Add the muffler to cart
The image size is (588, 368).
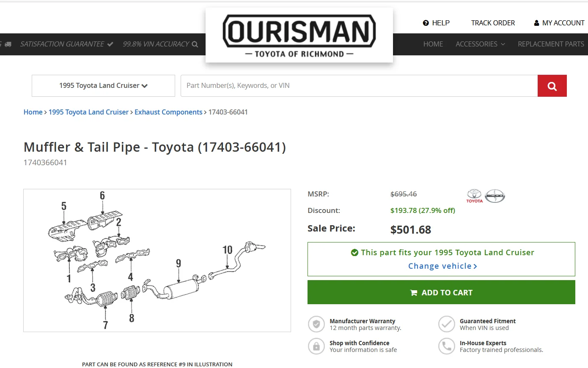point(441,292)
